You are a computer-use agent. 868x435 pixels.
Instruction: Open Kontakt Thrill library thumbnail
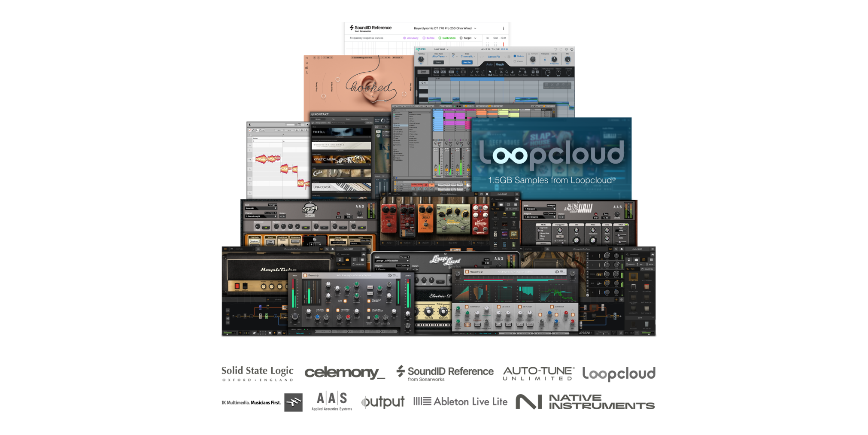[341, 132]
